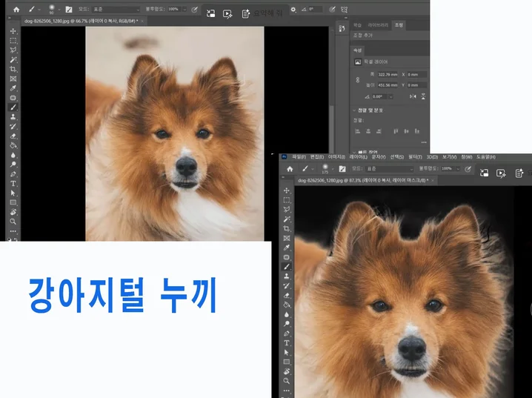Open the 필터(T) menu
Image resolution: width=532 pixels, height=398 pixels.
pos(415,157)
